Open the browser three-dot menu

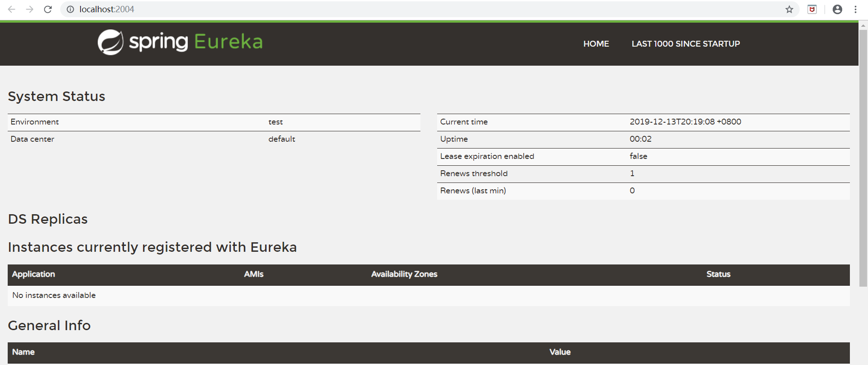[x=855, y=9]
